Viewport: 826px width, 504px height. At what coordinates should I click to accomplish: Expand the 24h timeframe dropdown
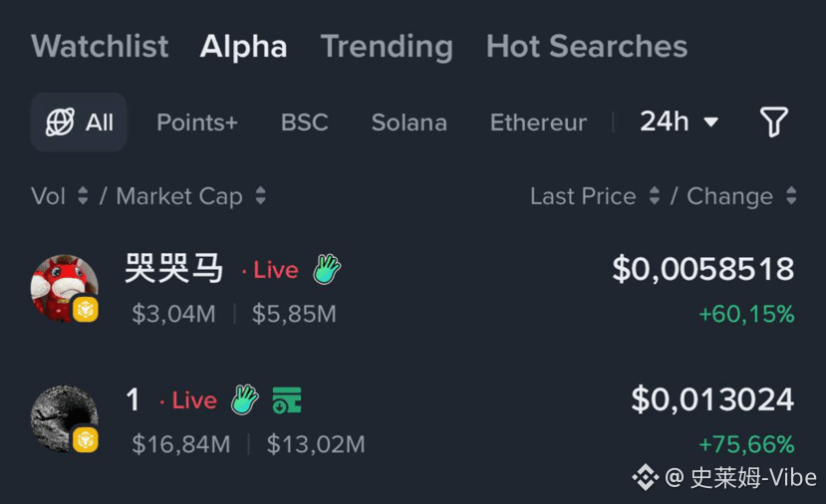(x=680, y=122)
